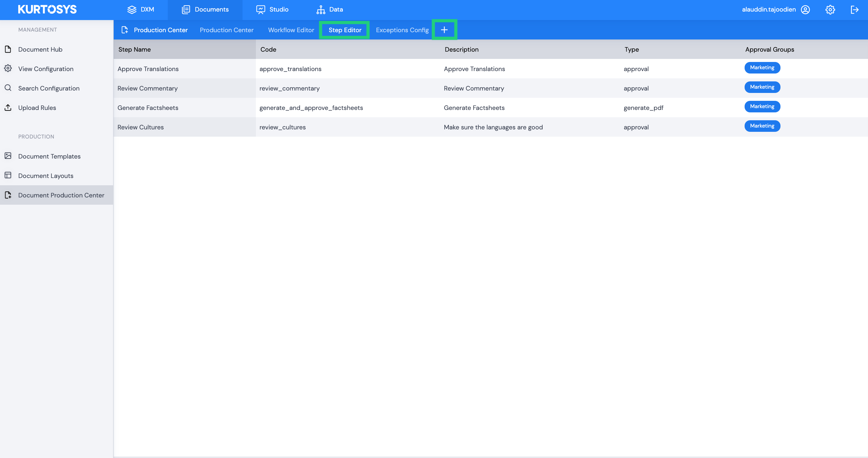Click the Production Center page icon
This screenshot has height=458, width=868.
tap(125, 30)
